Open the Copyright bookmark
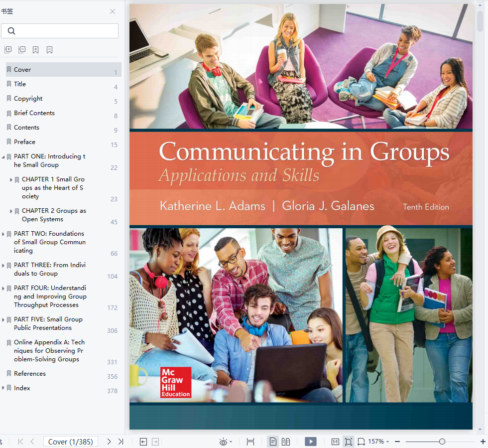Image resolution: width=488 pixels, height=448 pixels. click(28, 99)
